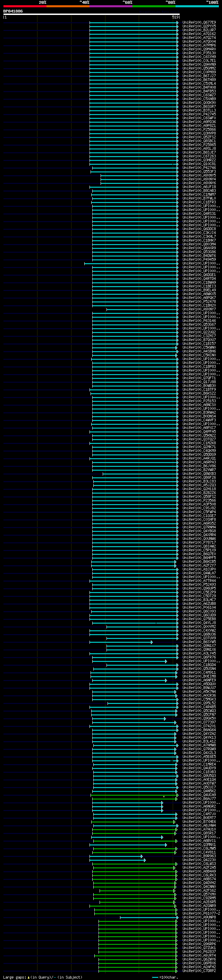Select hit label UniRef100_C7DRP2
Viewport: 222px width, 980px height.
199,971
